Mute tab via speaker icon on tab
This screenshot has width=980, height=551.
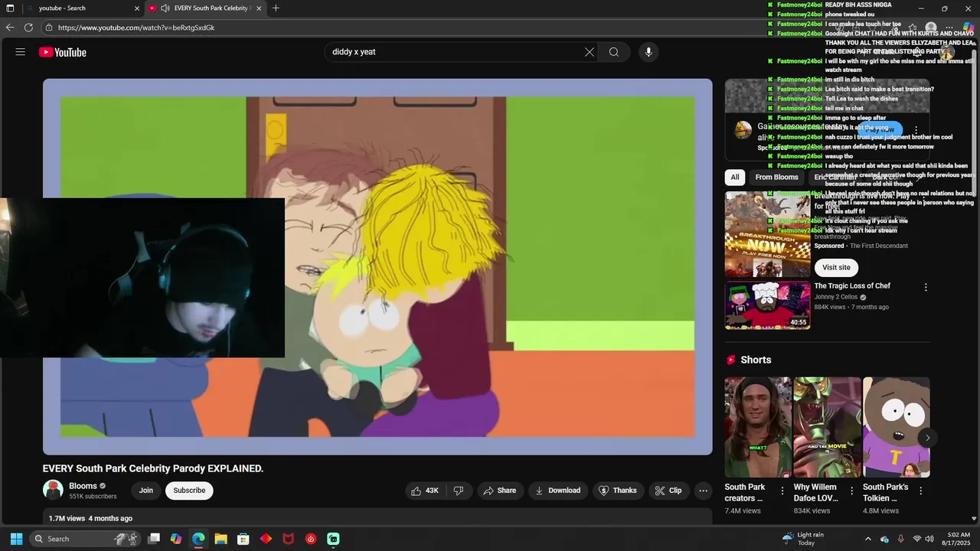(x=165, y=8)
